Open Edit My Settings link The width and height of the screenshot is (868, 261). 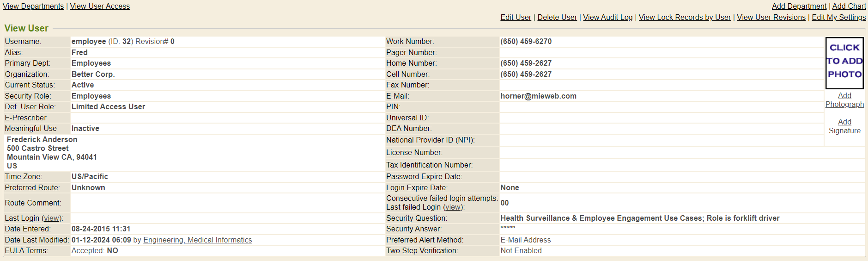coord(838,17)
